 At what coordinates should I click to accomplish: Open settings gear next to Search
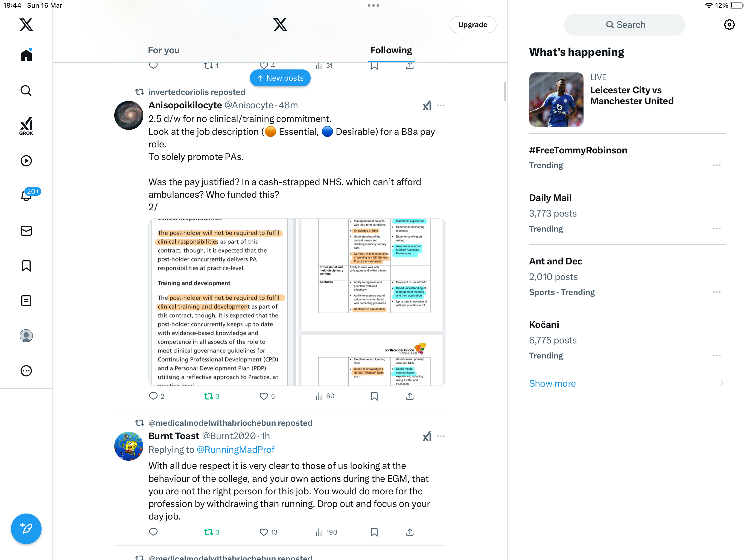729,25
